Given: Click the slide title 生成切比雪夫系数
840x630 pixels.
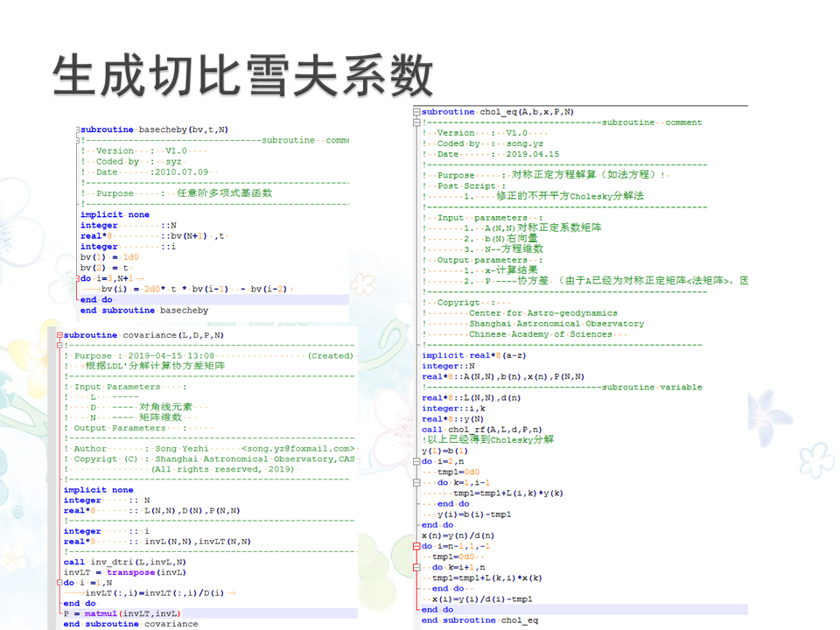Looking at the screenshot, I should [x=243, y=76].
